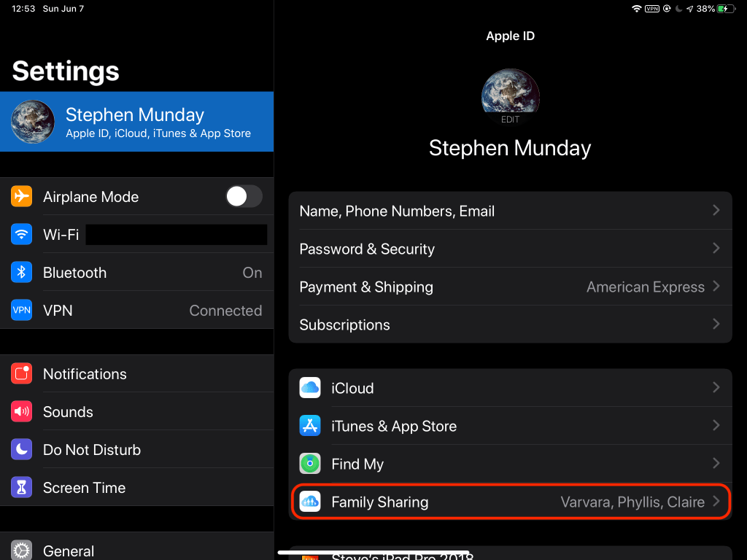Select General in the settings sidebar

136,551
